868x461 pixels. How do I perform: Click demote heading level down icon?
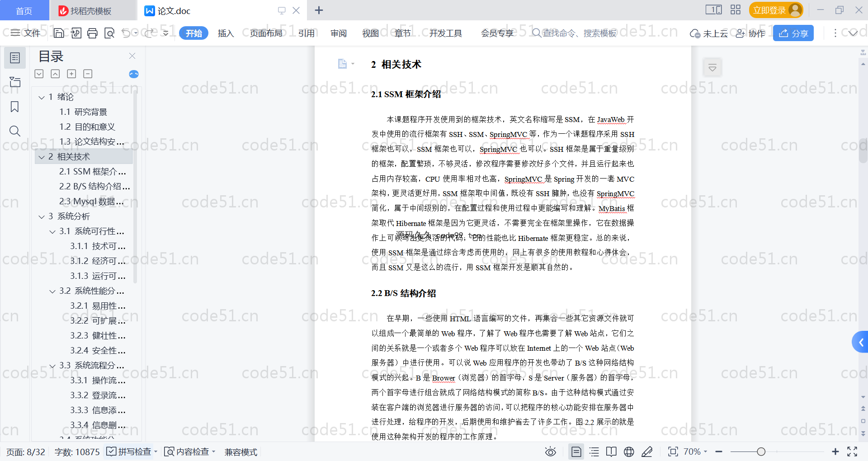[x=88, y=74]
